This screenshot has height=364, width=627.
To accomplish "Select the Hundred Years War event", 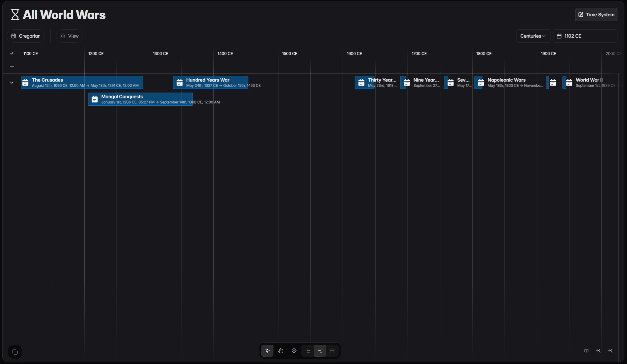I will 210,83.
